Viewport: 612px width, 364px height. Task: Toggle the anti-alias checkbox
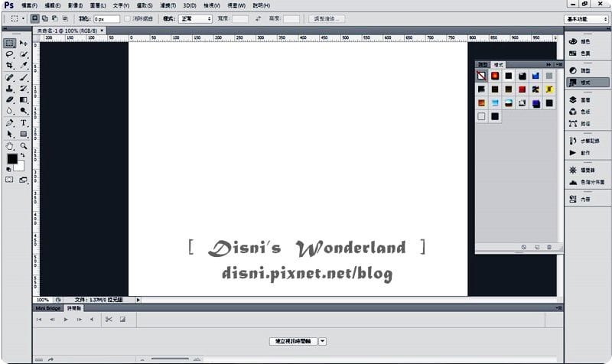[127, 18]
